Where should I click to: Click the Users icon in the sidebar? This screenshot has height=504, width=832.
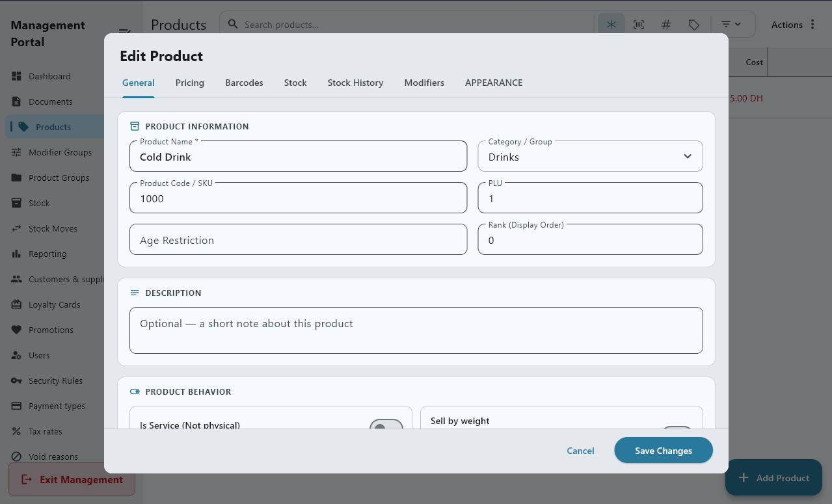point(16,355)
